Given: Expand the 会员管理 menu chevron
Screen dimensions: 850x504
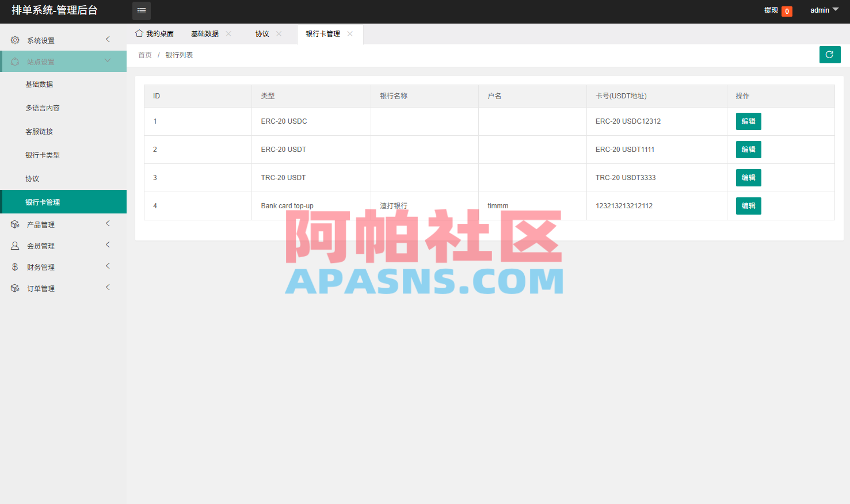Looking at the screenshot, I should tap(108, 245).
